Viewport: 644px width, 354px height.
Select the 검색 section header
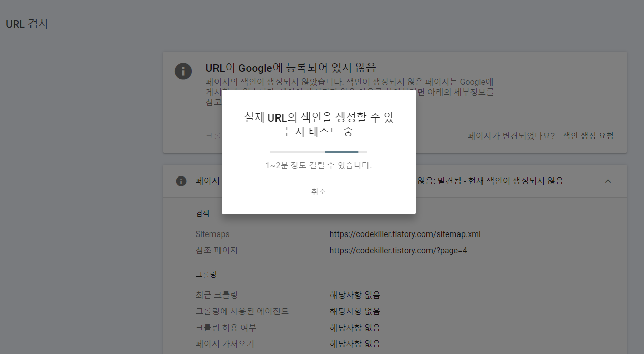(202, 213)
